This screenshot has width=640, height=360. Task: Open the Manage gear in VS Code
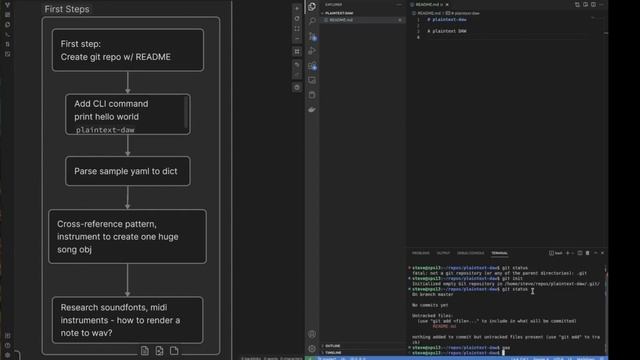(x=312, y=349)
